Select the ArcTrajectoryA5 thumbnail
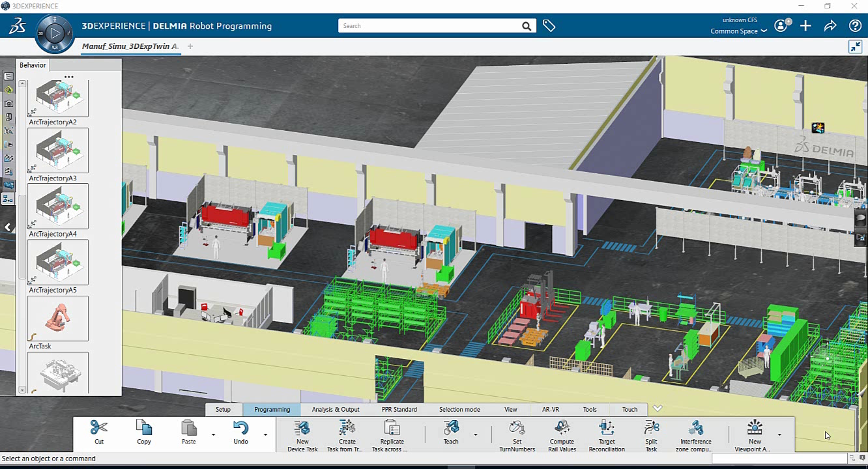 (58, 263)
